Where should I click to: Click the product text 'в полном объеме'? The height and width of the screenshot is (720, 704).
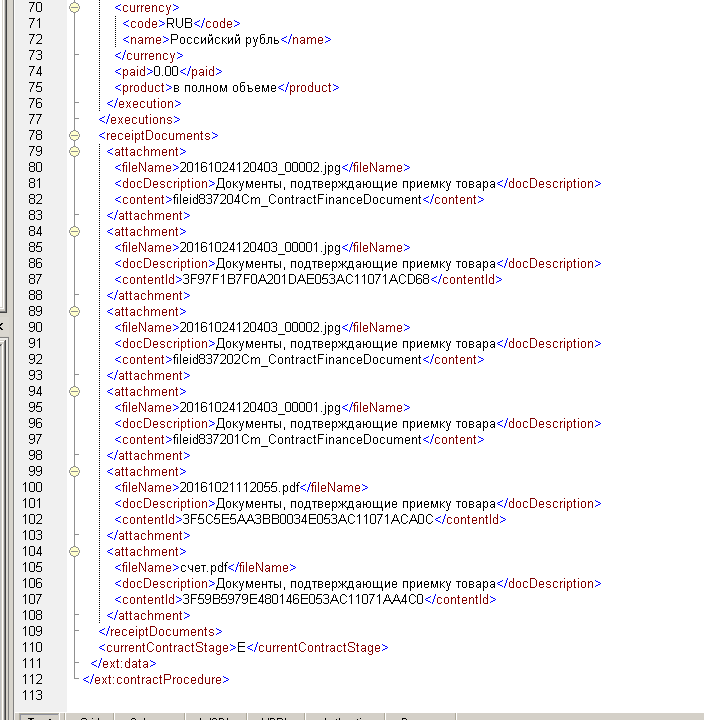coord(225,88)
